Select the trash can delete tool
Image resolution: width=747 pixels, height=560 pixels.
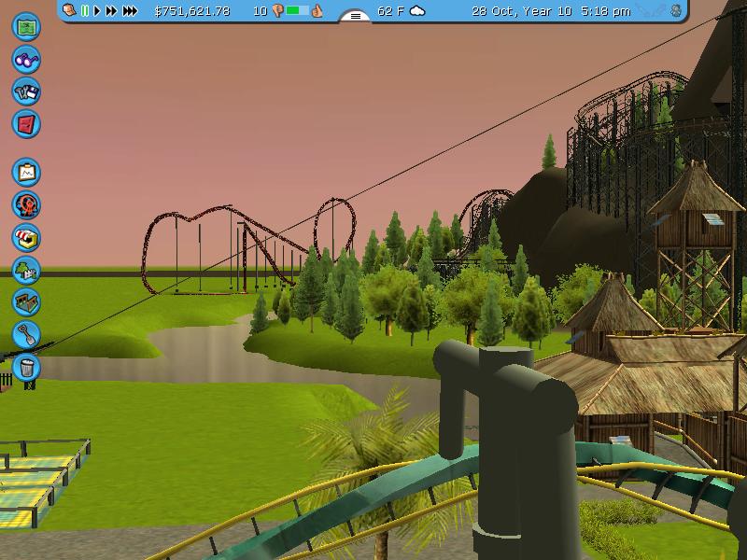click(x=26, y=367)
